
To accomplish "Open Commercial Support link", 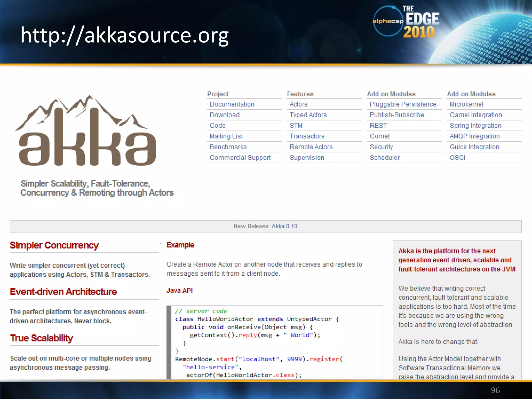I will pos(240,157).
